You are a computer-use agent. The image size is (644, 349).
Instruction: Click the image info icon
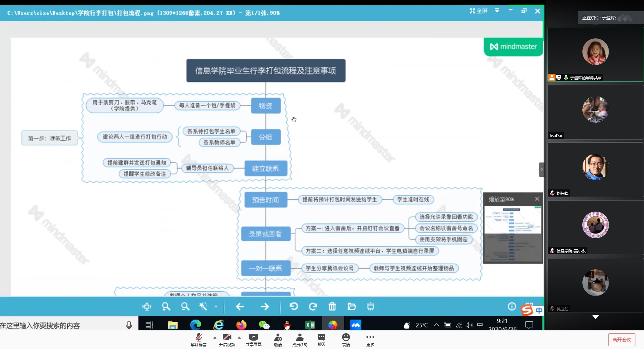pos(512,306)
